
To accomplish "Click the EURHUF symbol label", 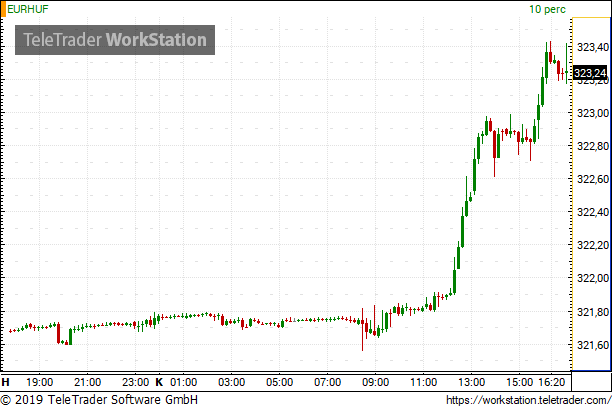I will coord(28,9).
